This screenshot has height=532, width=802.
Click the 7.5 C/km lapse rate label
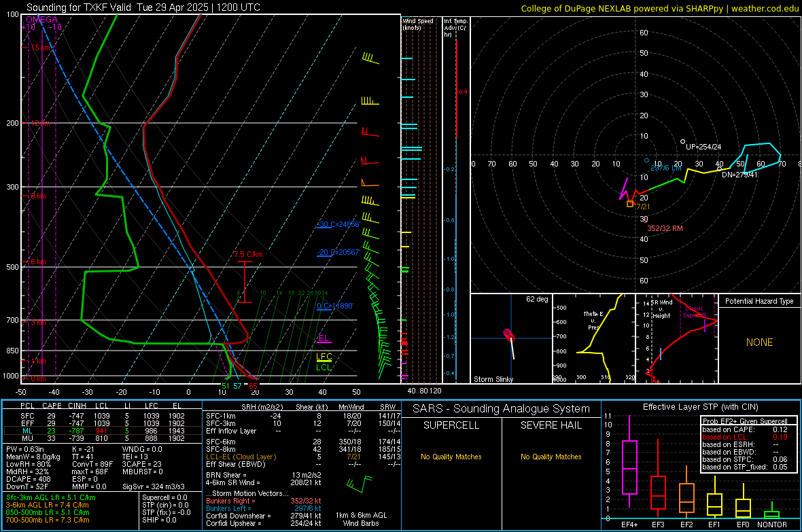pyautogui.click(x=249, y=254)
